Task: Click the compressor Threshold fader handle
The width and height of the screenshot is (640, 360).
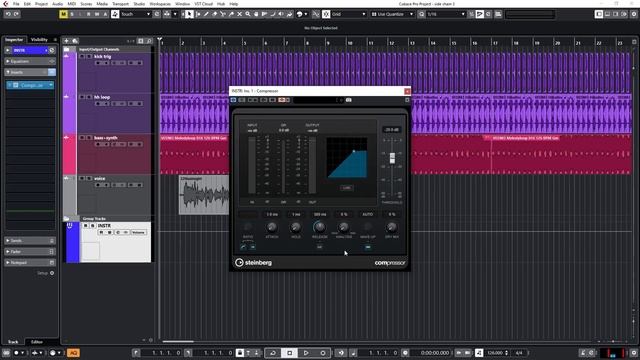Action: [x=392, y=158]
